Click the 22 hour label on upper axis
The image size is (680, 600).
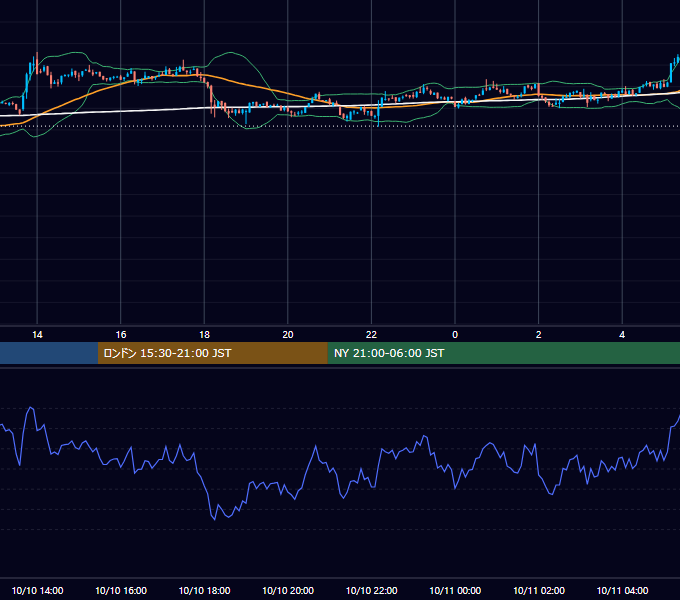tap(371, 335)
